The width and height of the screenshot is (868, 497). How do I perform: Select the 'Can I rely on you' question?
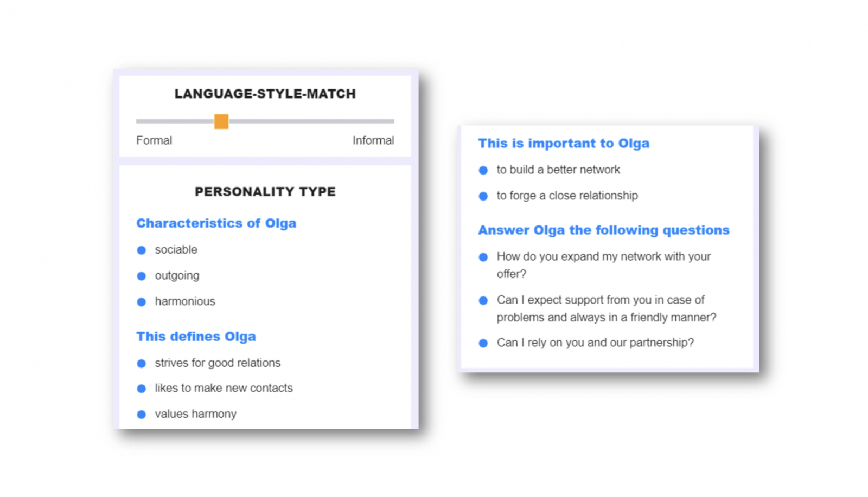tap(595, 343)
